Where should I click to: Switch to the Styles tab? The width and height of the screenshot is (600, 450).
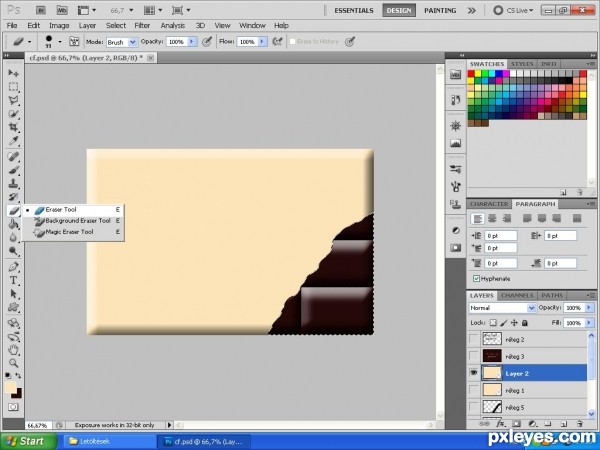(522, 64)
